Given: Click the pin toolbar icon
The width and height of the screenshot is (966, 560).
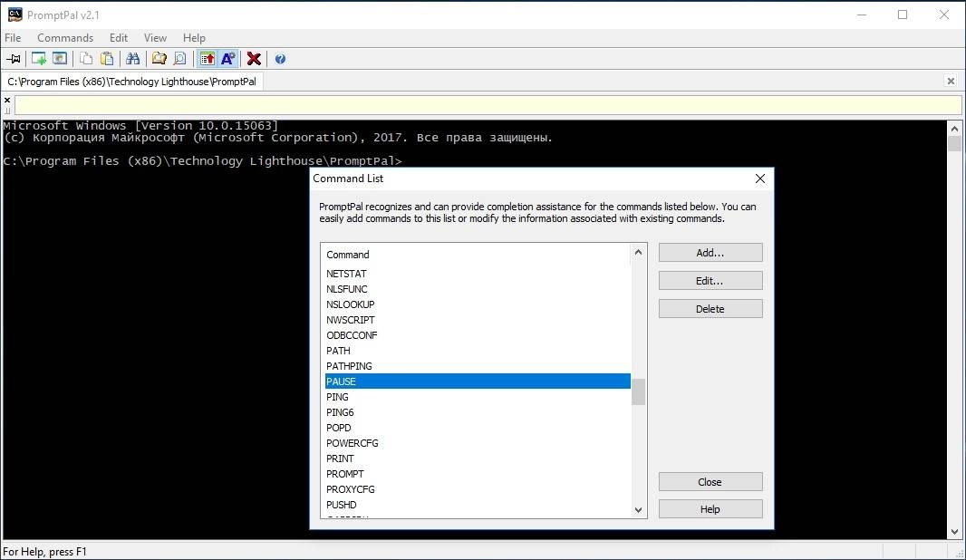Looking at the screenshot, I should coord(14,59).
